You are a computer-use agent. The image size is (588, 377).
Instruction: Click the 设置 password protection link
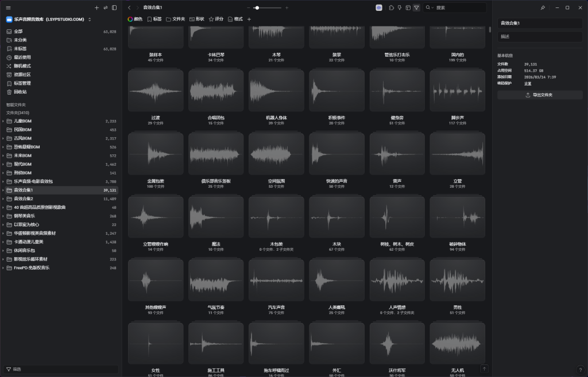point(528,83)
